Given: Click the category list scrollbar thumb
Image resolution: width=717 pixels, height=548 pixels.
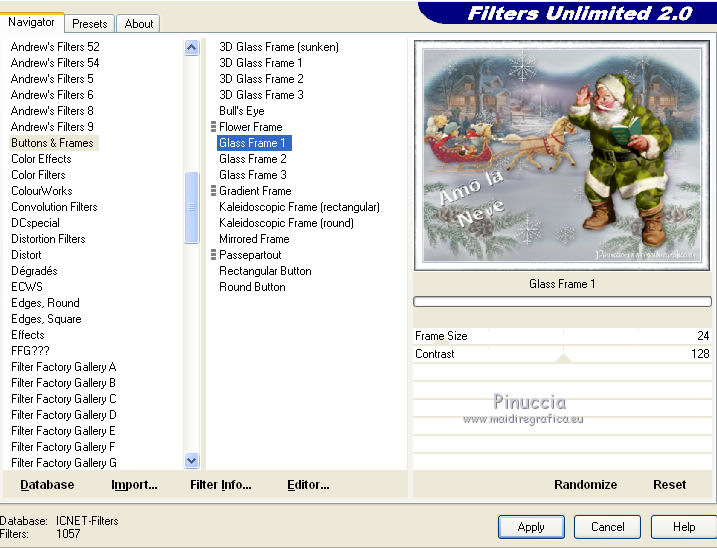Looking at the screenshot, I should pos(192,207).
